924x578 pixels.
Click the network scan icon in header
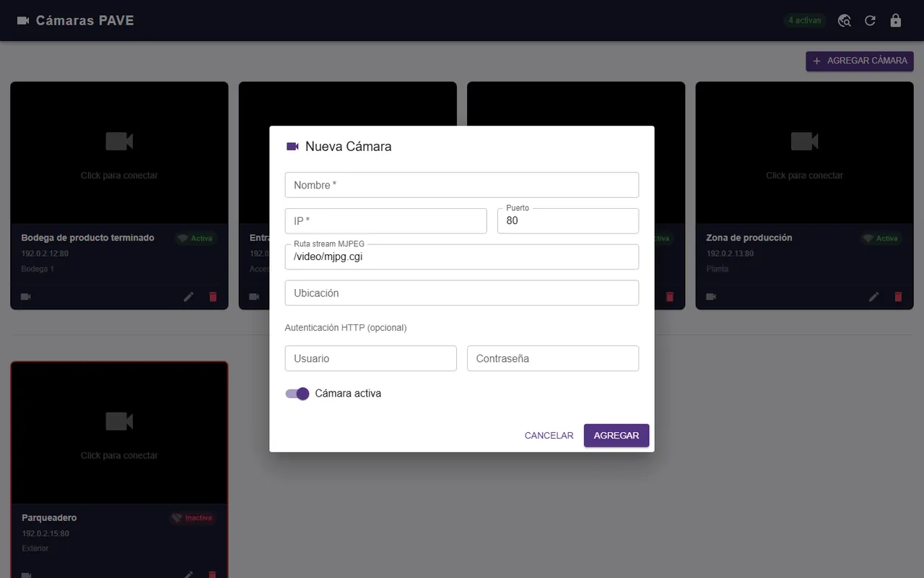(x=844, y=20)
